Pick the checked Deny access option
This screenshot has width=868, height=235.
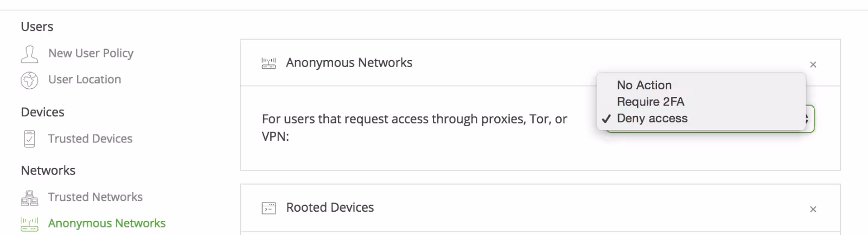(652, 119)
